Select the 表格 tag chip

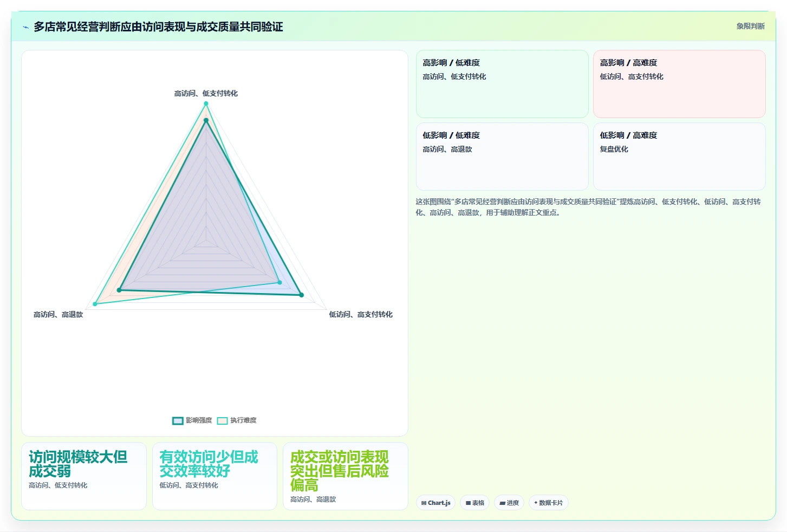(x=474, y=503)
